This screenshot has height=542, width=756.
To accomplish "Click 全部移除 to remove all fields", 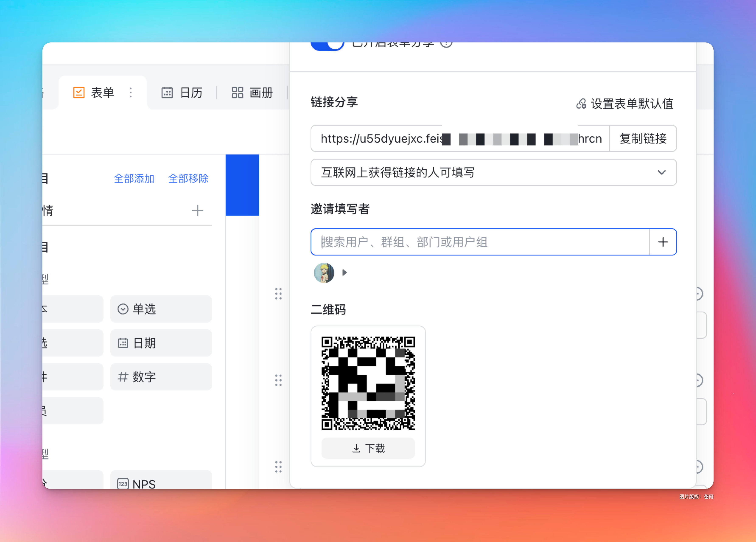I will 188,179.
